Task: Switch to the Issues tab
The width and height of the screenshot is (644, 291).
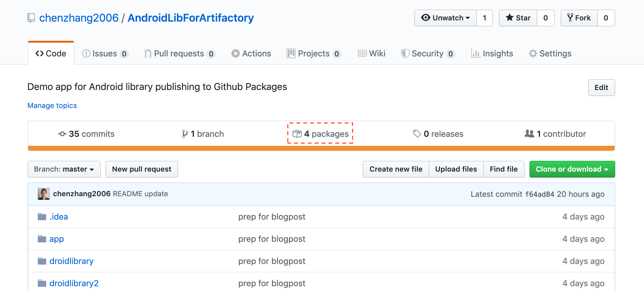Action: point(105,53)
